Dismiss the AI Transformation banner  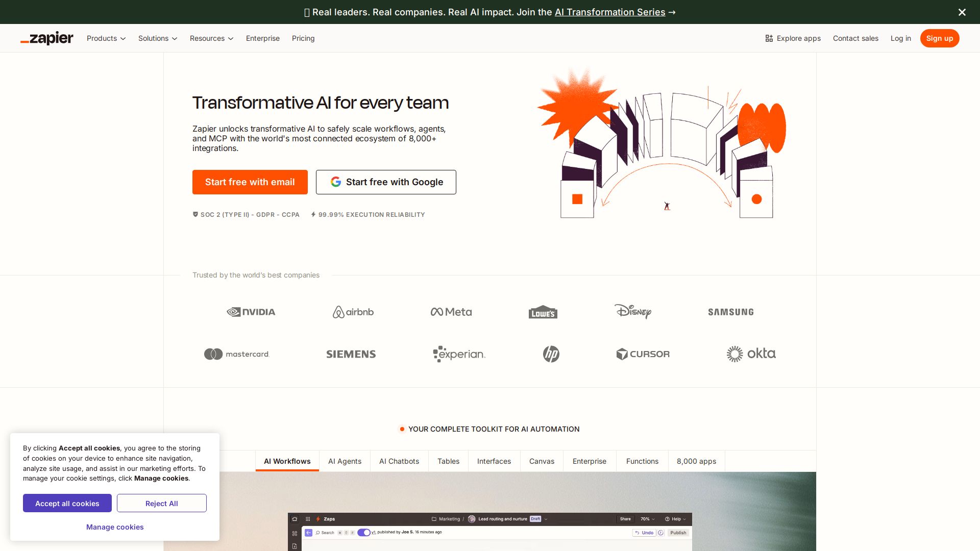962,12
